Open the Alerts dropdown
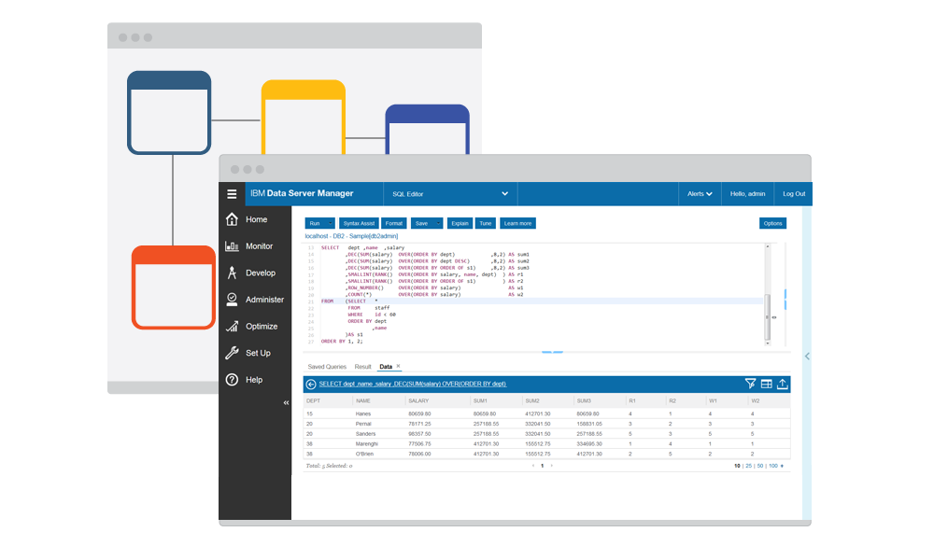The image size is (934, 560). tap(700, 194)
